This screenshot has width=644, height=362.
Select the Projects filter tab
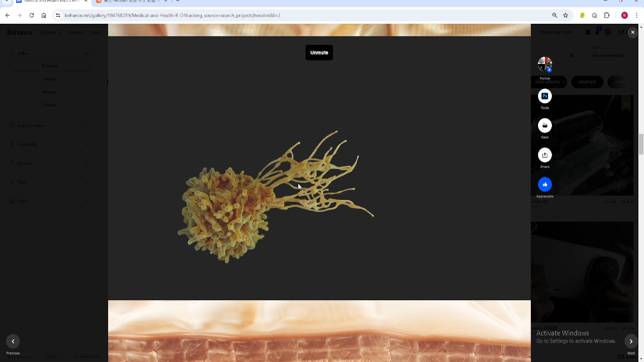tap(50, 66)
